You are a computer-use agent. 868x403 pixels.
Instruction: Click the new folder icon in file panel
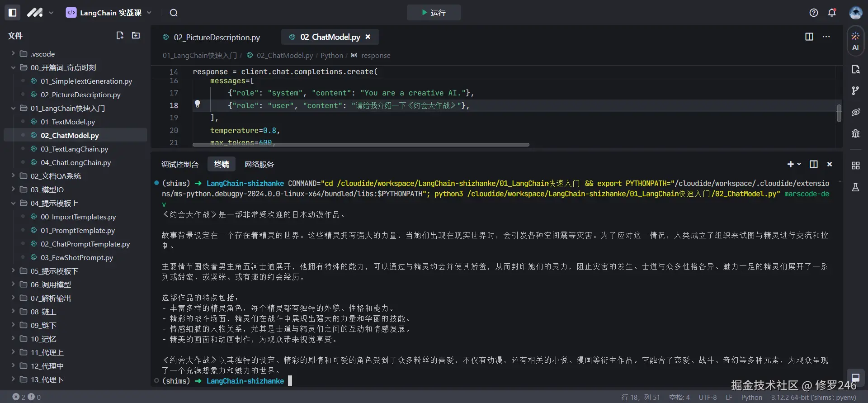[x=136, y=35]
